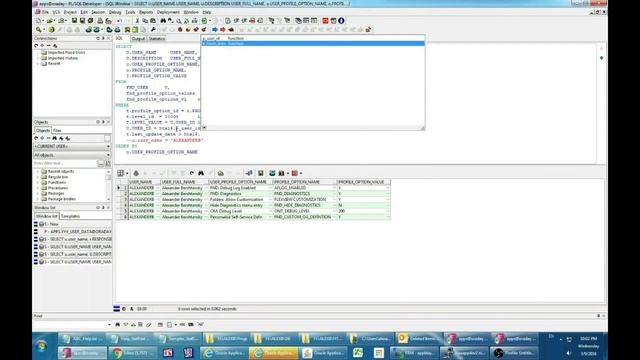Click the Open folder toolbar icon
The width and height of the screenshot is (640, 360).
50,20
